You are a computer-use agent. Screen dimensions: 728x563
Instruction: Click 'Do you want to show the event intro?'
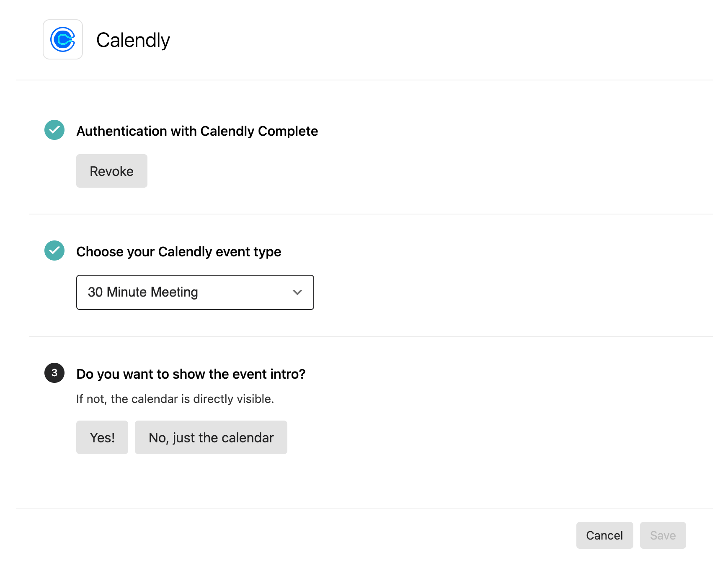[191, 374]
